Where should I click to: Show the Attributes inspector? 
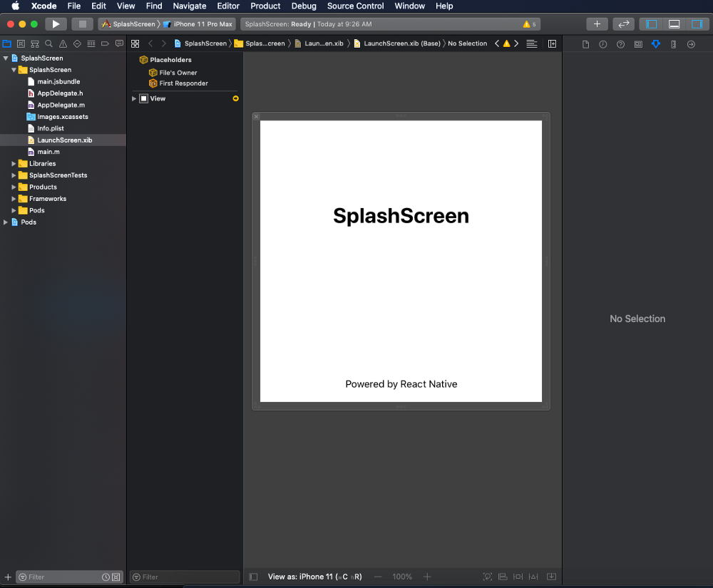pos(656,44)
